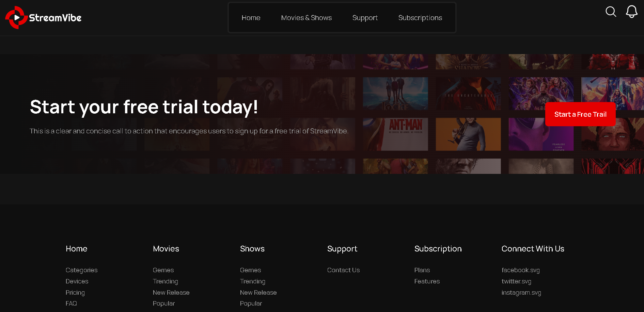Select Trending under Shows
The height and width of the screenshot is (312, 644).
click(253, 281)
